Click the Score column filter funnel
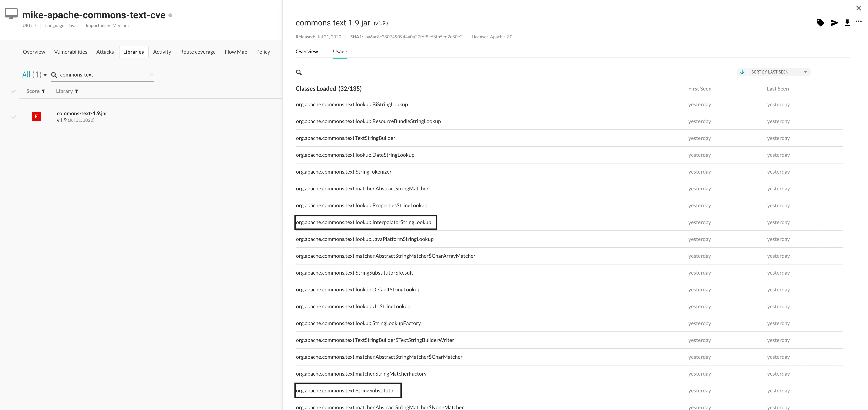The width and height of the screenshot is (868, 410). [x=43, y=91]
